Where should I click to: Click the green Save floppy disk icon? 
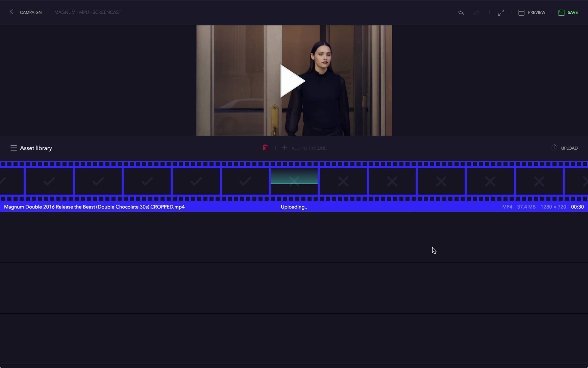[561, 12]
